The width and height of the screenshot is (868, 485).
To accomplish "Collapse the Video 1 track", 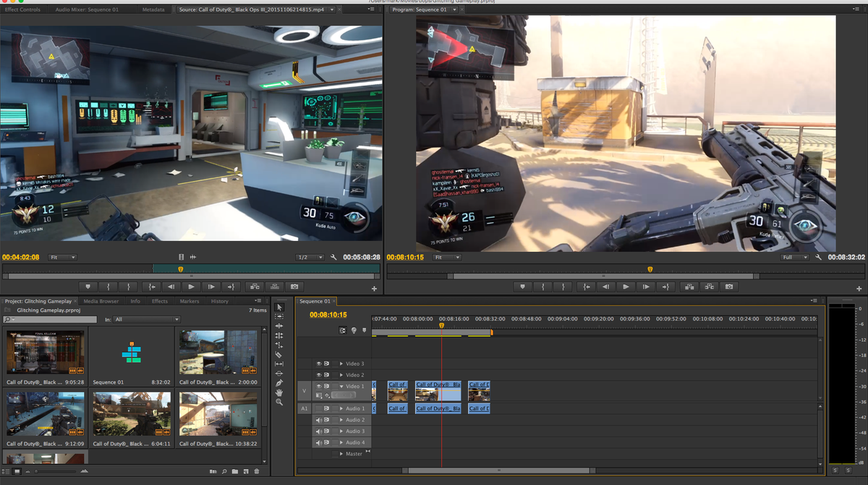I will (341, 387).
